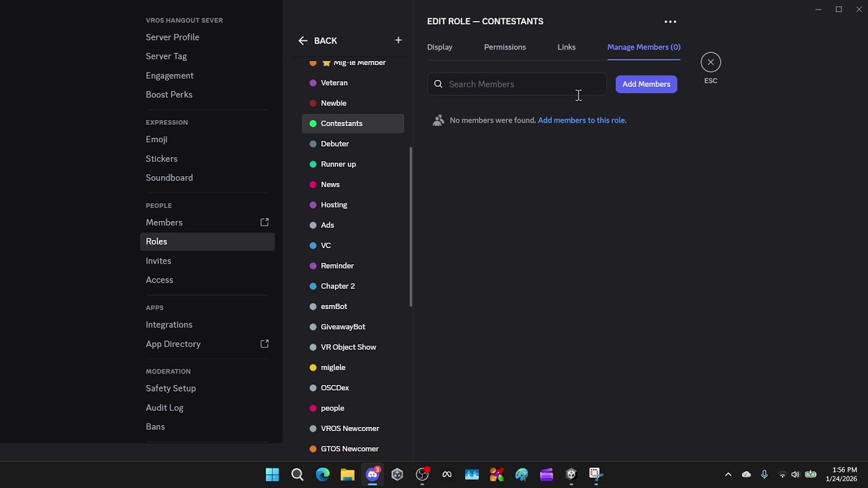Click the plus icon to create role
The image size is (868, 488).
coord(398,41)
